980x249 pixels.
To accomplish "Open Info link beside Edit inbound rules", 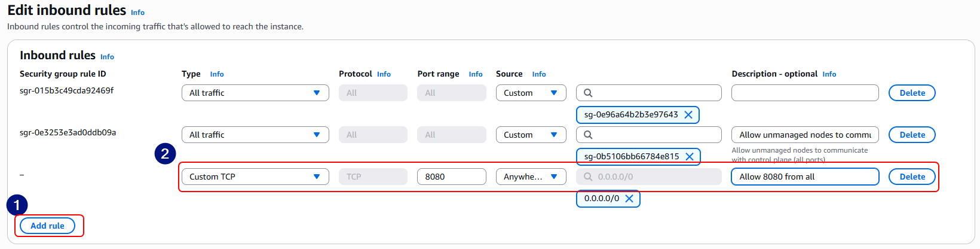I will coord(137,13).
